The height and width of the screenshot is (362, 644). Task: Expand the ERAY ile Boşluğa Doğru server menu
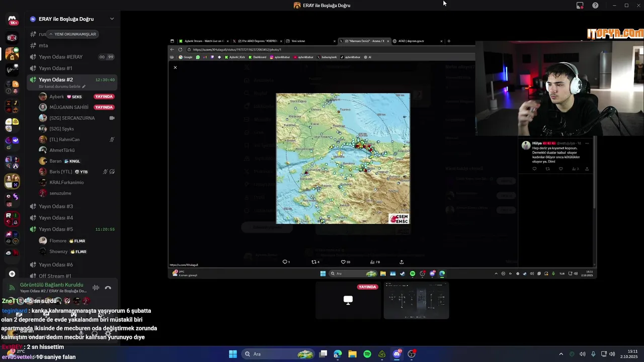(x=112, y=19)
